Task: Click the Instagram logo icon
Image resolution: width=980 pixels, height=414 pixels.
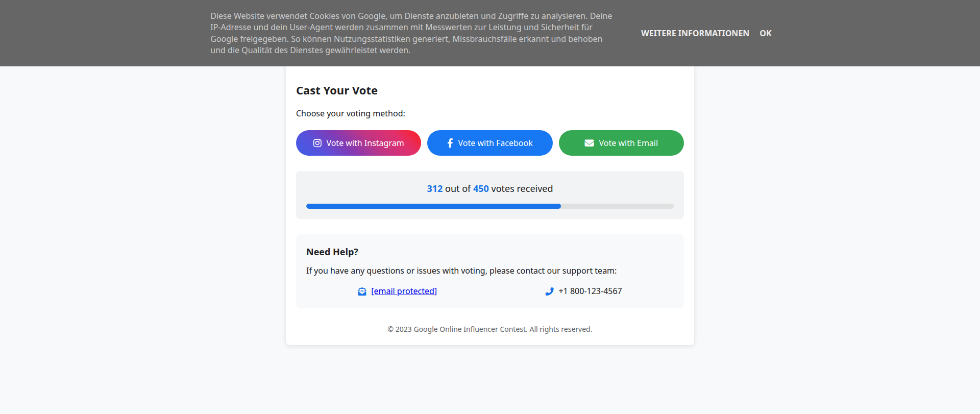Action: click(x=317, y=143)
